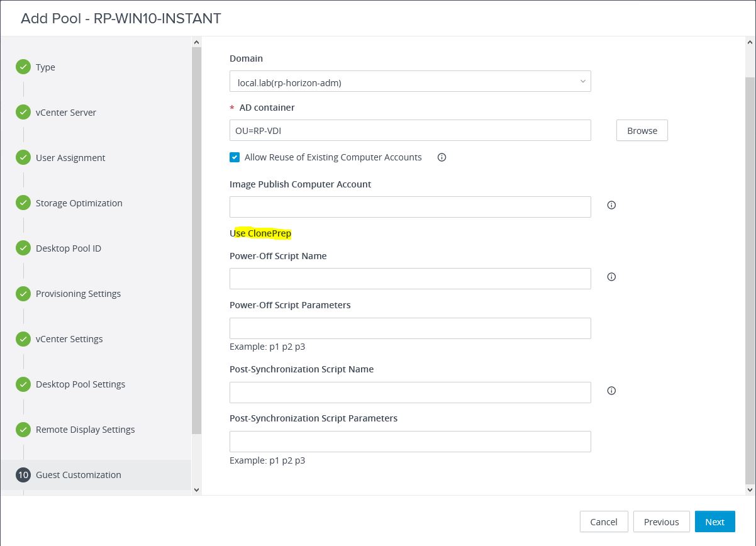Click info icon next to Power-Off Script Name
756x546 pixels.
pyautogui.click(x=611, y=277)
